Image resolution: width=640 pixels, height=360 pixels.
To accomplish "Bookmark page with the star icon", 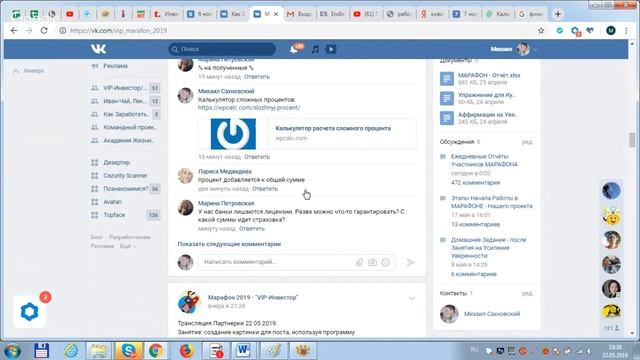I will tap(541, 31).
